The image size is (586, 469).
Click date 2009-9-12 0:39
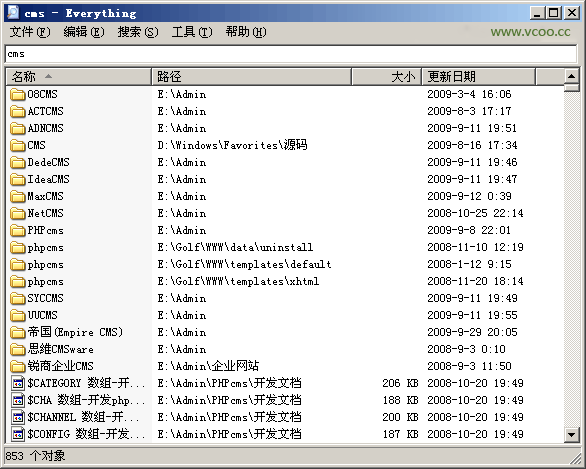click(469, 196)
